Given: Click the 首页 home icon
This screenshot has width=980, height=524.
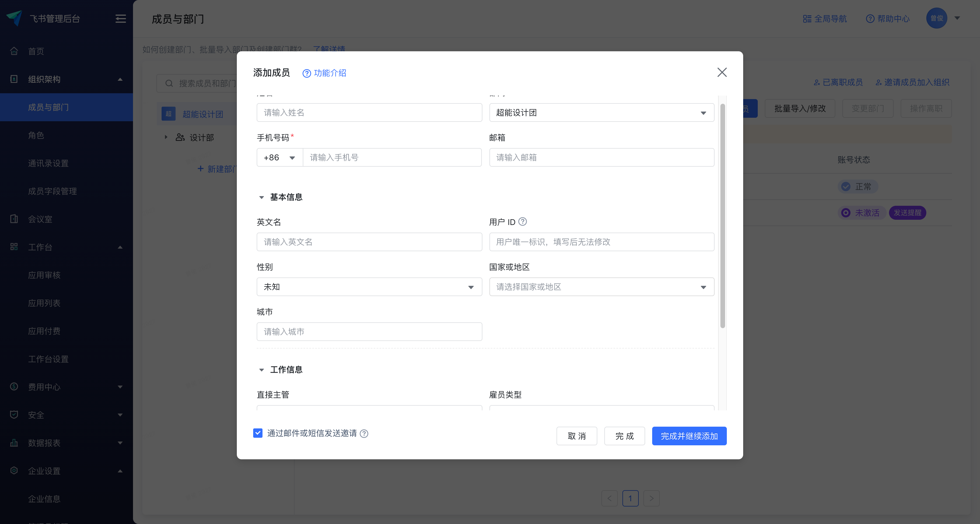Looking at the screenshot, I should [x=14, y=51].
